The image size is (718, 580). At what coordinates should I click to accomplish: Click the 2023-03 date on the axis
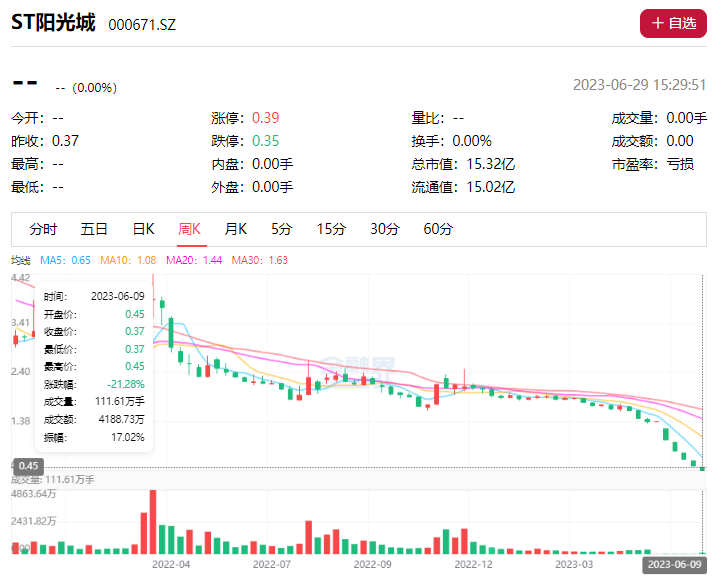click(574, 564)
